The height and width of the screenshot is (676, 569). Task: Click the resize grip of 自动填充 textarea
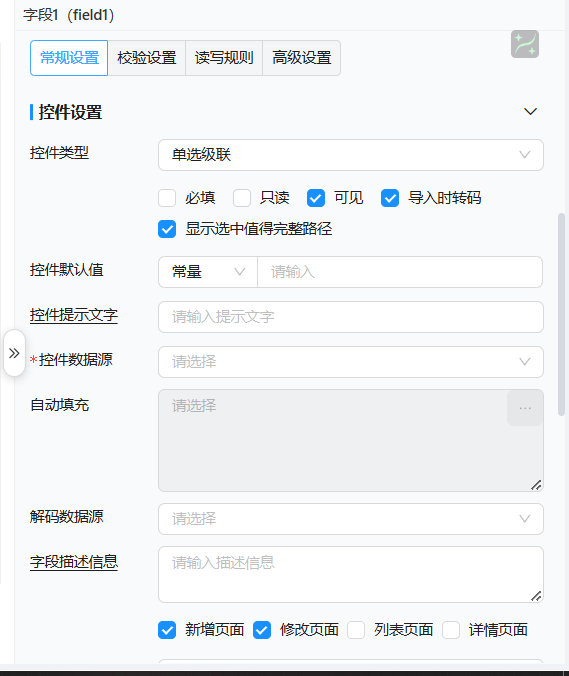point(536,485)
